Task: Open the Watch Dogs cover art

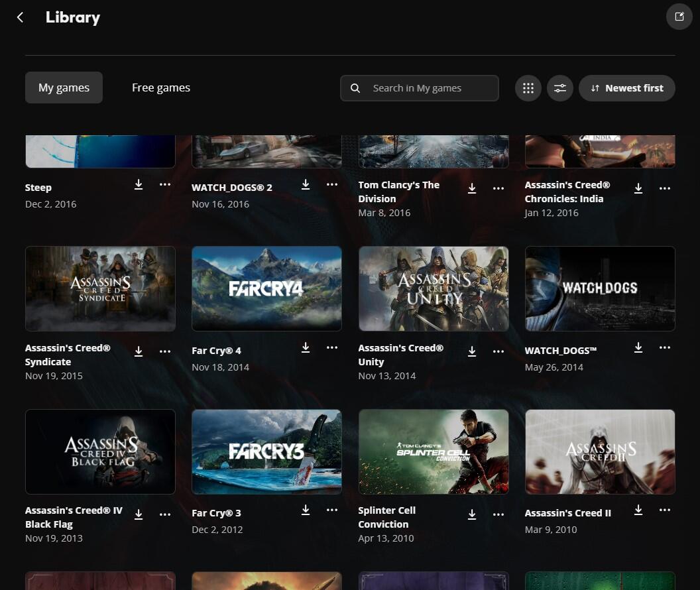Action: point(600,288)
